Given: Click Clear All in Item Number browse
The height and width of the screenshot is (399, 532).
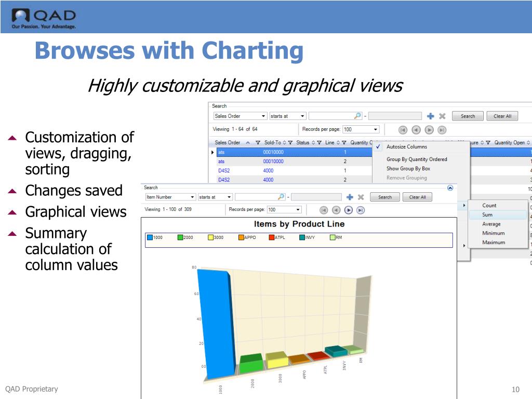Looking at the screenshot, I should pos(417,197).
